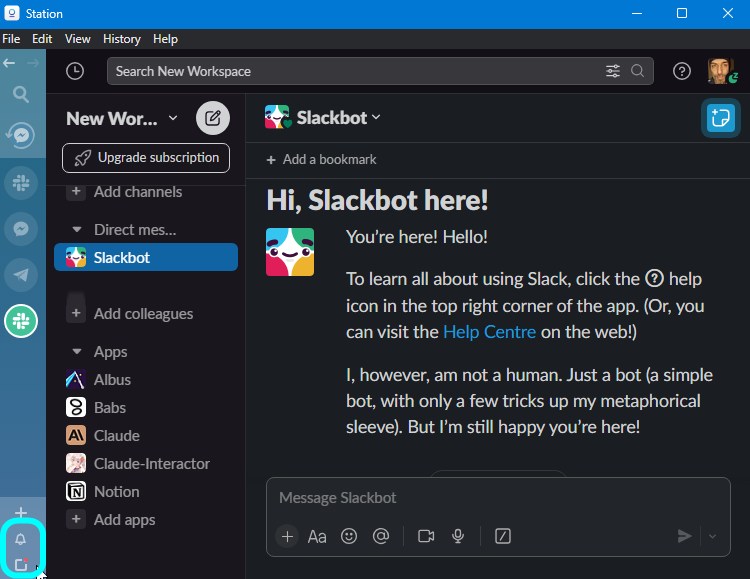Open Slack history clock icon
The image size is (750, 579).
(75, 71)
